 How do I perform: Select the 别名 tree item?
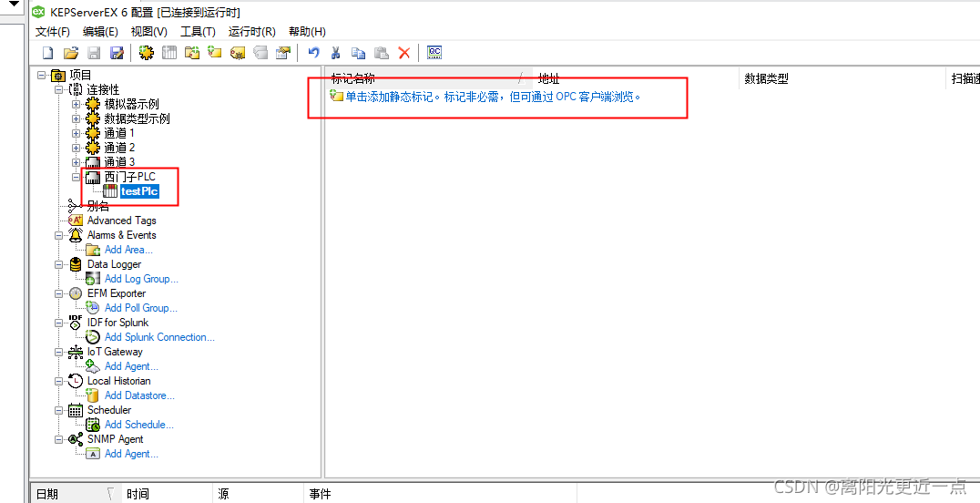click(x=98, y=206)
